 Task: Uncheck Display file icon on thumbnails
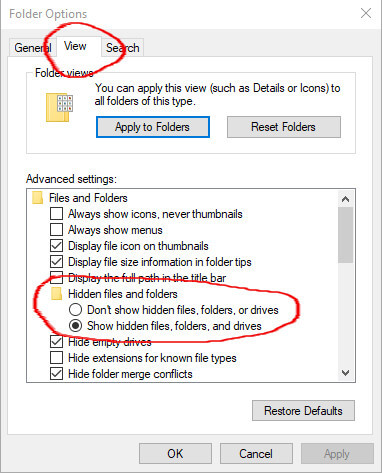pyautogui.click(x=56, y=246)
